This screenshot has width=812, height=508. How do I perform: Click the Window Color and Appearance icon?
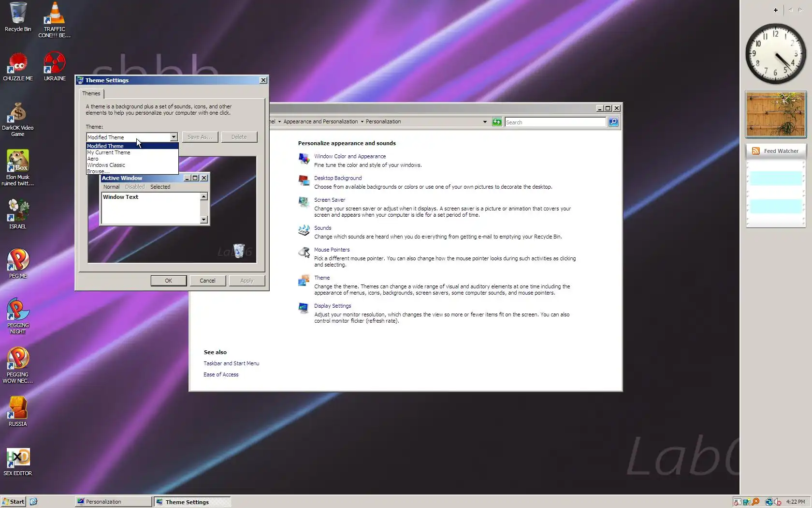point(304,158)
